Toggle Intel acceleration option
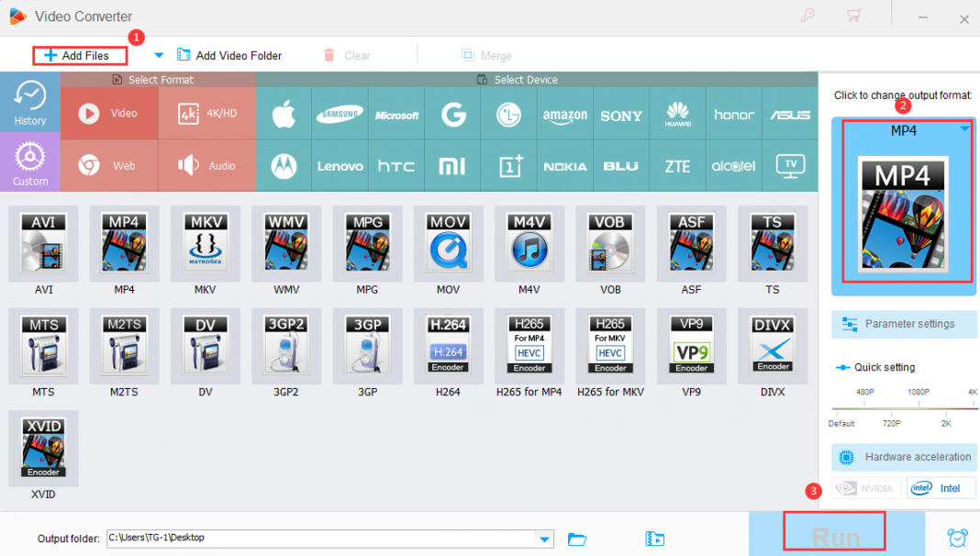The image size is (980, 556). (x=941, y=488)
